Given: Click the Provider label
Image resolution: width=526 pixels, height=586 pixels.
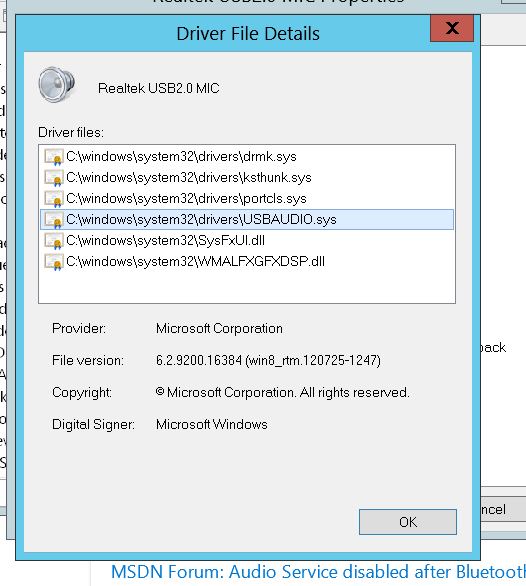Looking at the screenshot, I should (79, 329).
